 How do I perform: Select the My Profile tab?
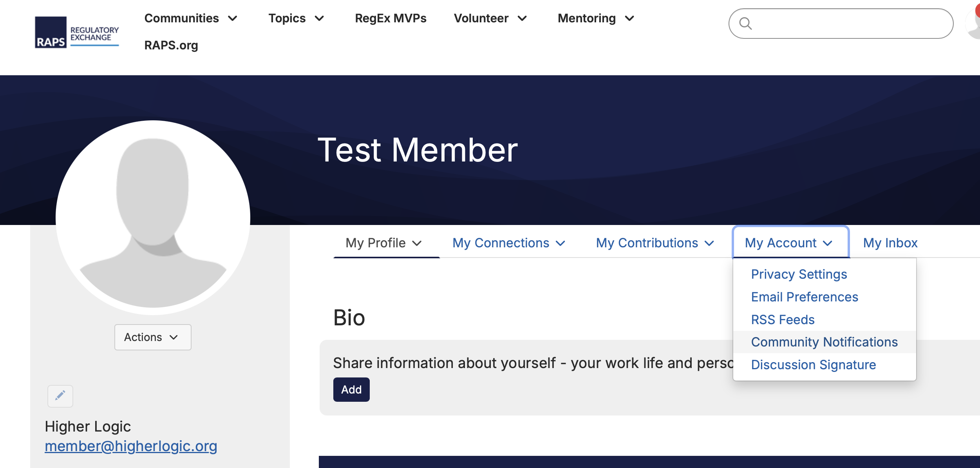(383, 243)
